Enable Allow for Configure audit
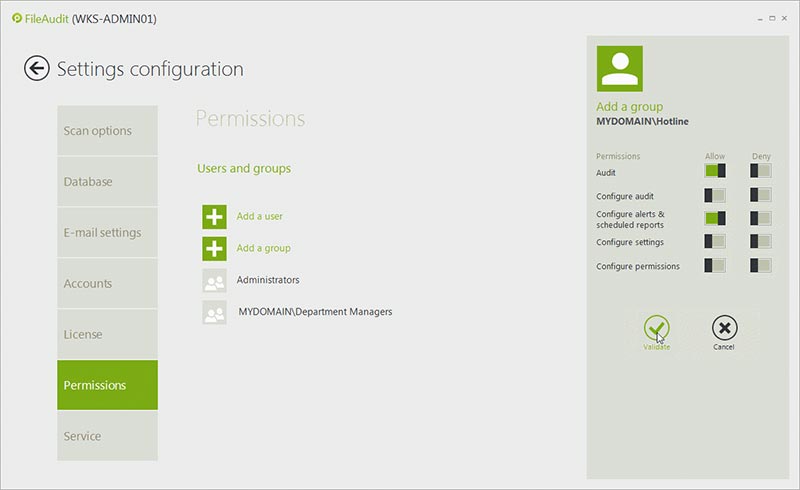Image resolution: width=800 pixels, height=490 pixels. [715, 195]
